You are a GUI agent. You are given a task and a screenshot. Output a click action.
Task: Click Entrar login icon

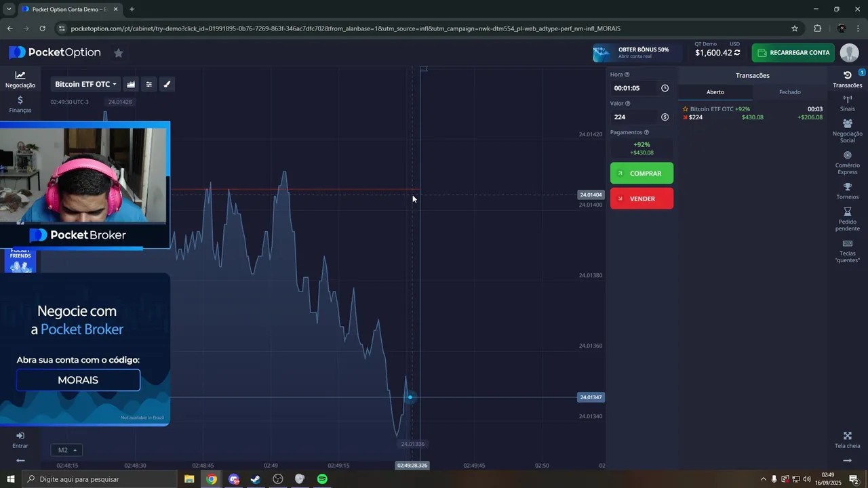pos(20,440)
